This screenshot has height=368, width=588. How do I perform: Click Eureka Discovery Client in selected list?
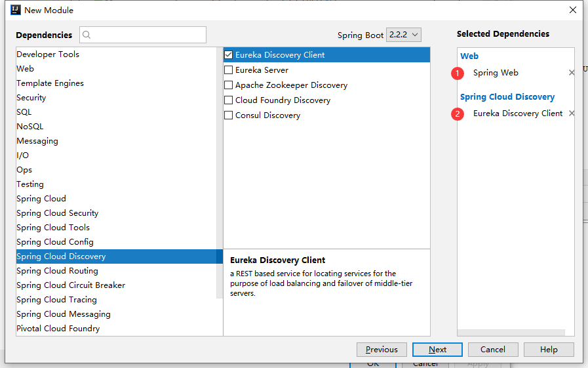tap(517, 113)
